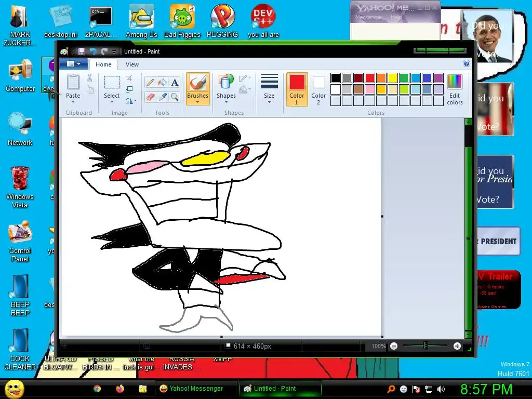532x399 pixels.
Task: Click the Brushes tool icon
Action: coord(197,83)
